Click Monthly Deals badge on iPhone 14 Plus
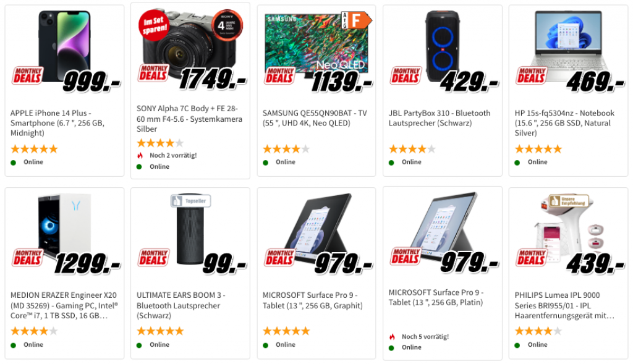633x364 pixels. 27,75
